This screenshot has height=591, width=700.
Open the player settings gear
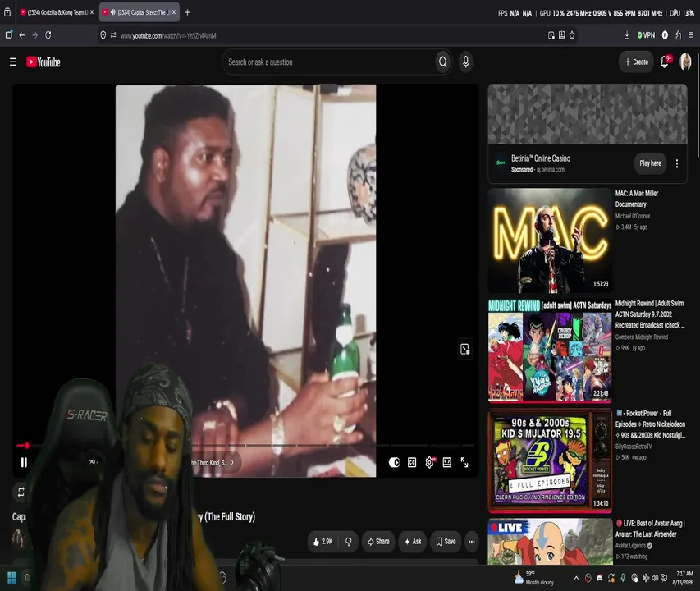429,462
